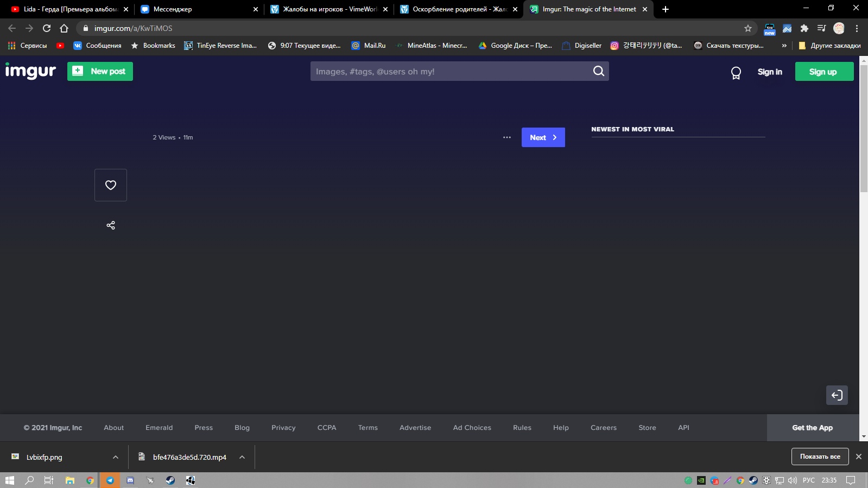
Task: Click the green Sign up button
Action: (x=823, y=72)
